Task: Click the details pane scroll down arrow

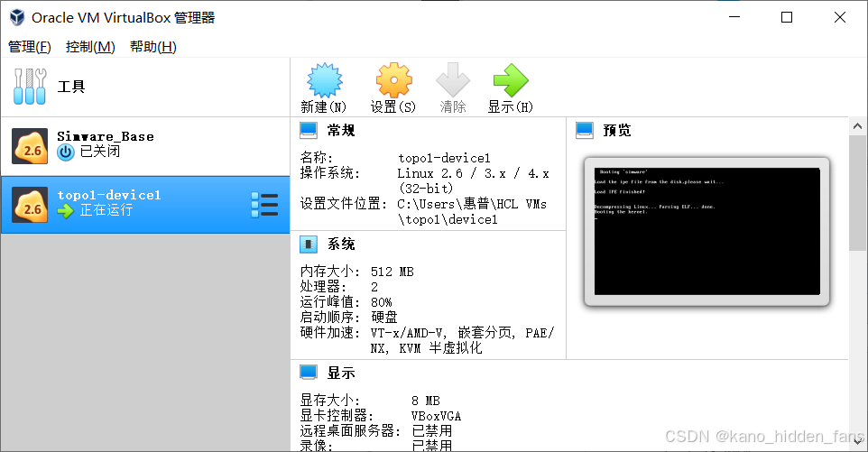Action: 857,441
